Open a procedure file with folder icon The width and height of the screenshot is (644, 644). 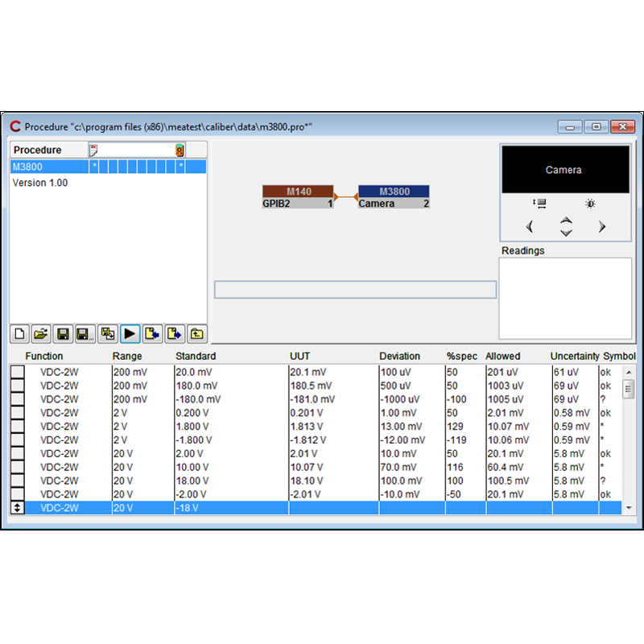coord(41,333)
